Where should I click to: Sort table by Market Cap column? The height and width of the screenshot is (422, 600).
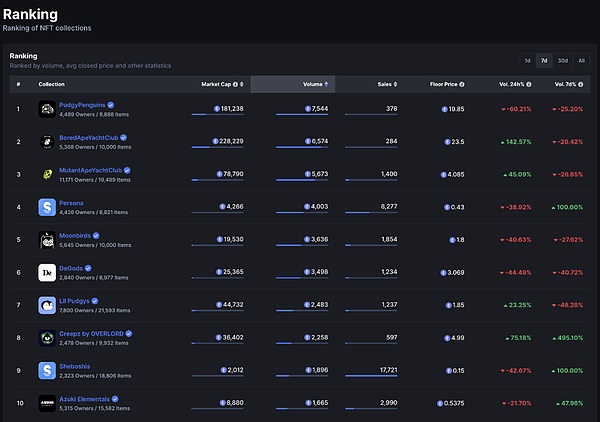point(219,84)
